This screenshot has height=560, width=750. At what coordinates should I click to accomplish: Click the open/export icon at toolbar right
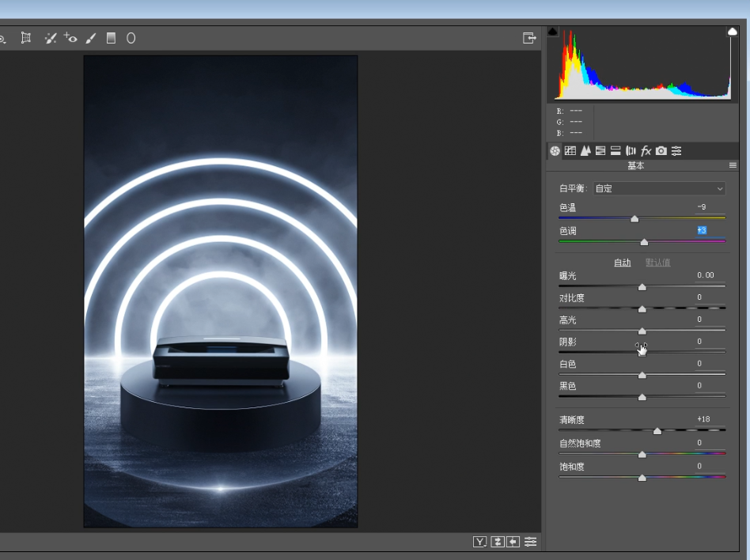click(529, 38)
